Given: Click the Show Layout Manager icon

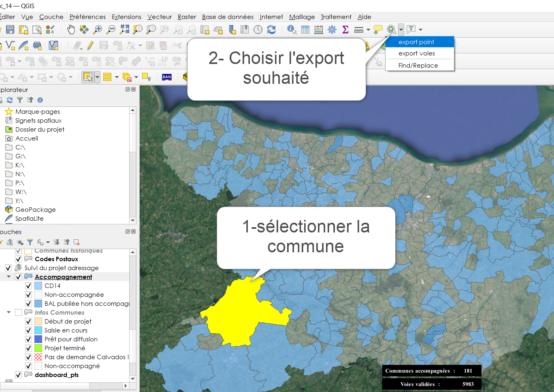Looking at the screenshot, I should coord(37,30).
